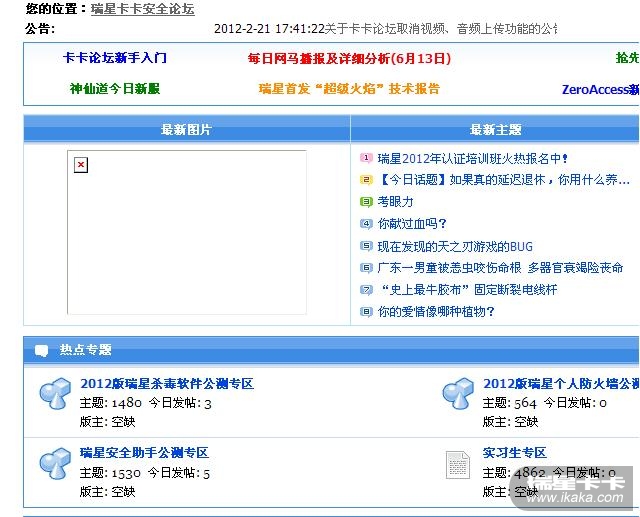The image size is (640, 517).
Task: Select the 最新图片 header tab
Action: [x=187, y=130]
